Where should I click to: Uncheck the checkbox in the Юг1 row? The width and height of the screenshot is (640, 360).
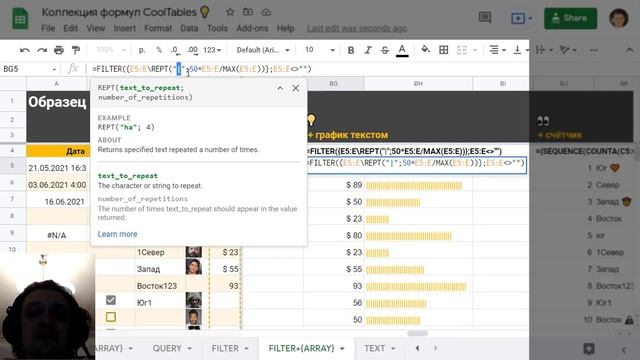pos(111,300)
